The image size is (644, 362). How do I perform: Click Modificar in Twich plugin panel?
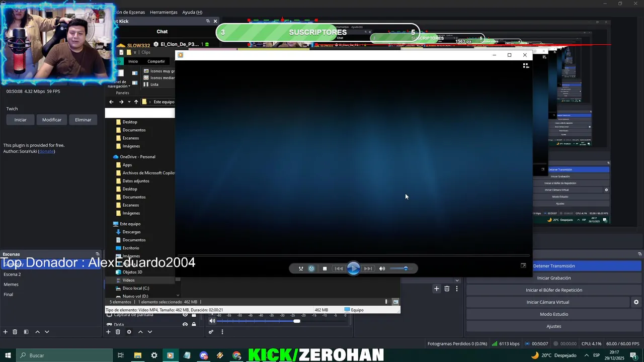click(x=52, y=120)
